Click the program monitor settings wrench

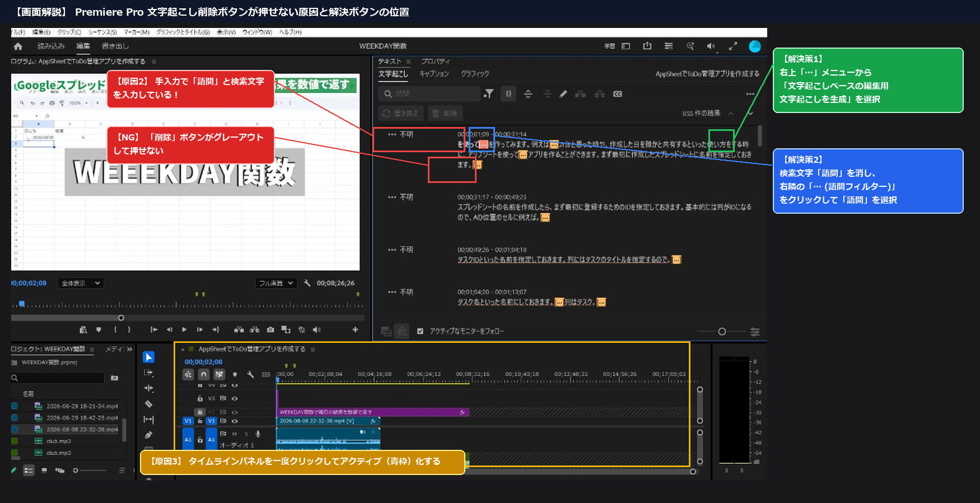(307, 283)
